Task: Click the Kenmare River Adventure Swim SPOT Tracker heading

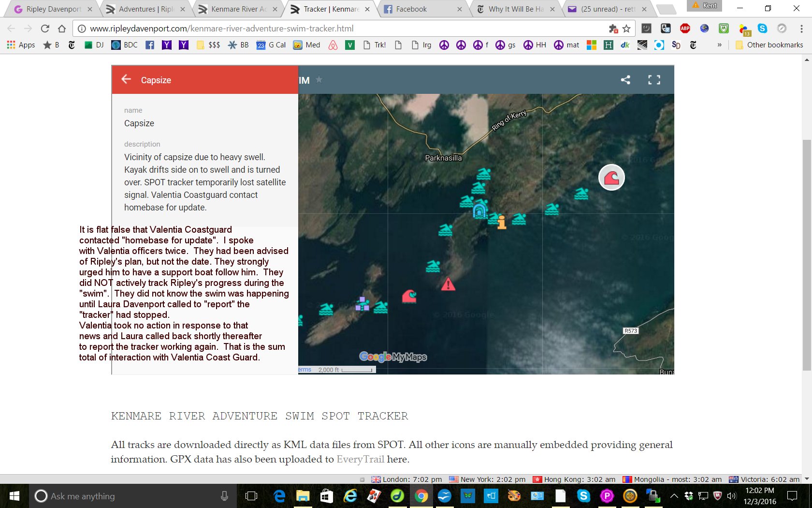Action: point(260,416)
